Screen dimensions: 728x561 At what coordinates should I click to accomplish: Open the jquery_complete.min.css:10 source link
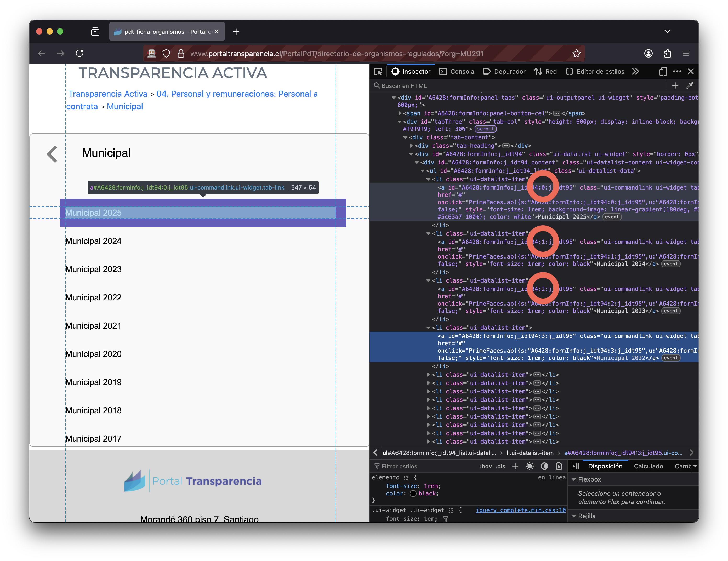520,510
